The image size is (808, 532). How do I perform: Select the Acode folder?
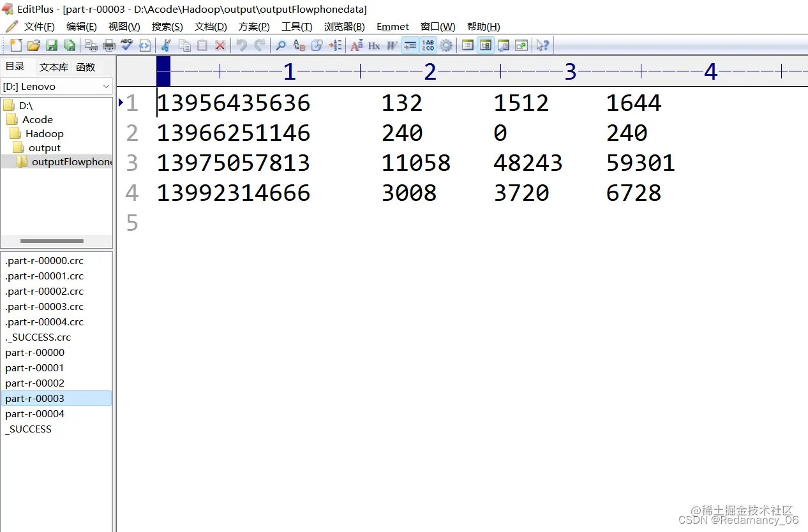tap(37, 119)
